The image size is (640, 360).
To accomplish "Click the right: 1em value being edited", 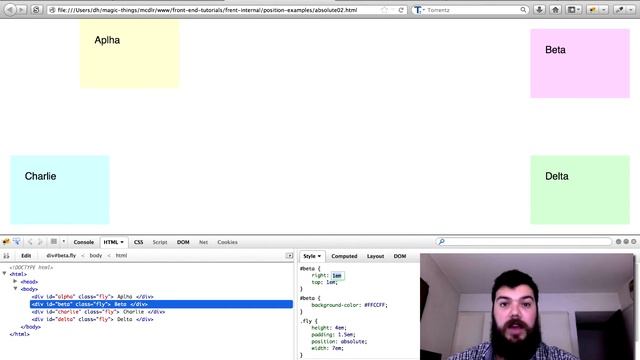I will [337, 276].
